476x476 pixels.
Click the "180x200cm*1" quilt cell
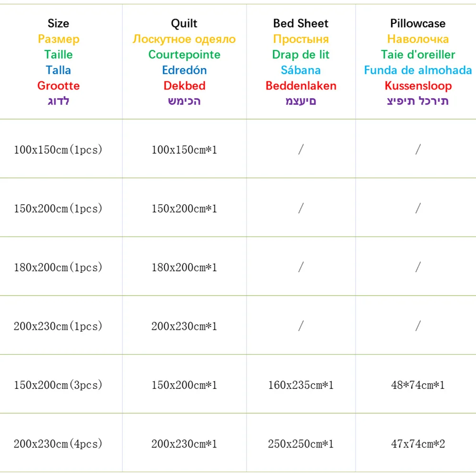[x=184, y=268]
